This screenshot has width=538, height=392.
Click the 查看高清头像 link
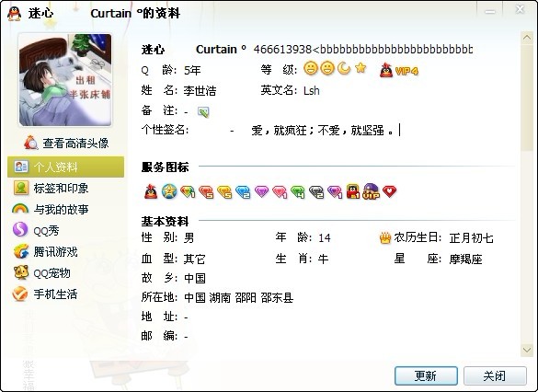(x=75, y=144)
